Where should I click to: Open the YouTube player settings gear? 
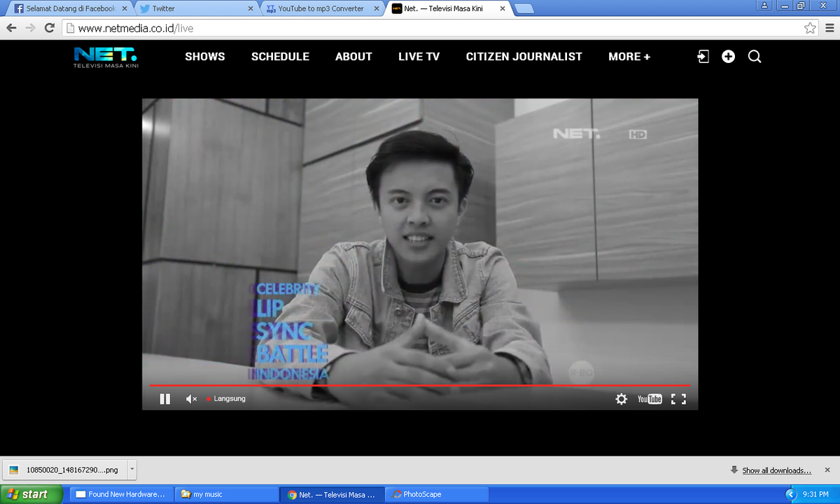tap(621, 398)
